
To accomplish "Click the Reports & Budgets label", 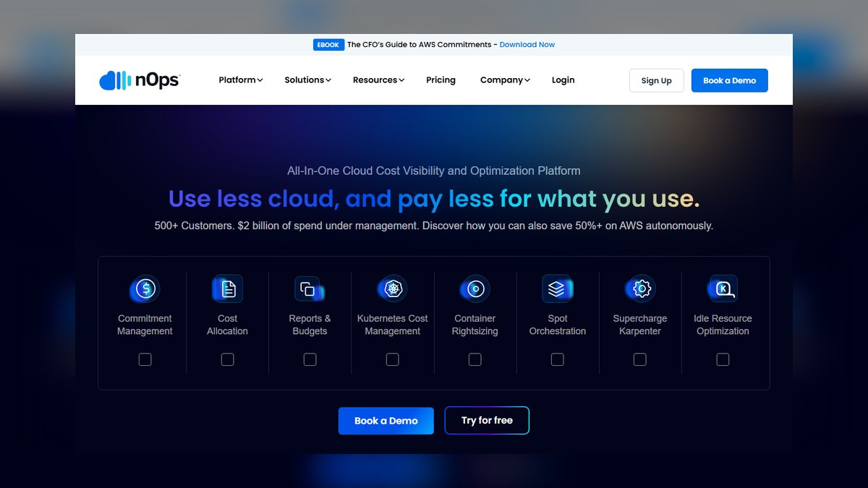I will pyautogui.click(x=310, y=325).
